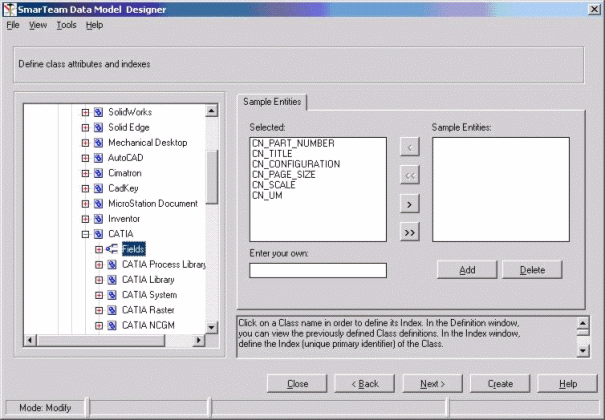The image size is (605, 420).
Task: Click the Delete button
Action: coord(532,270)
